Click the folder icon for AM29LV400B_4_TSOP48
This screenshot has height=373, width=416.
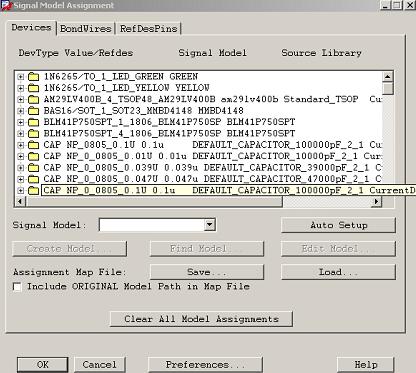click(x=33, y=99)
